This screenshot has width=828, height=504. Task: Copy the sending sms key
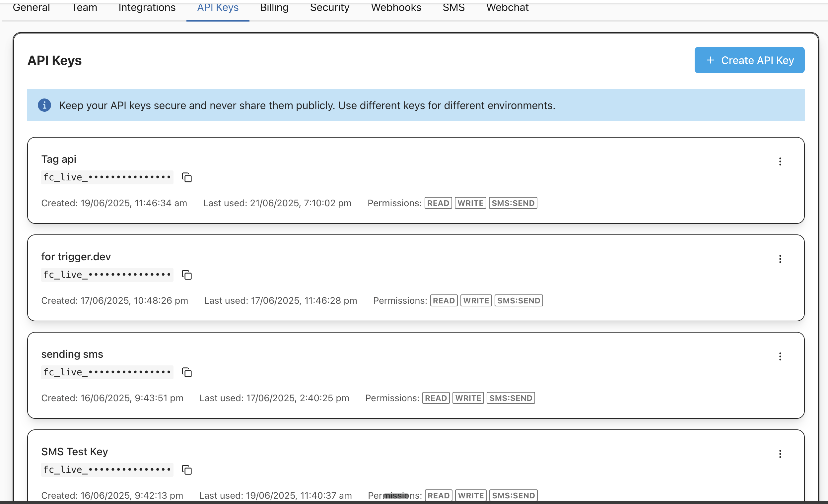click(x=186, y=372)
